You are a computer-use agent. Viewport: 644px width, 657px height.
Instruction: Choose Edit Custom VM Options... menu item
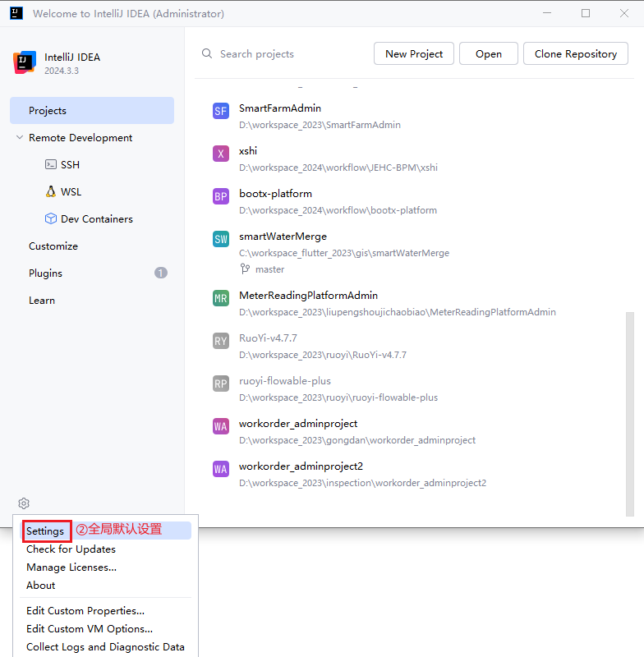[90, 628]
